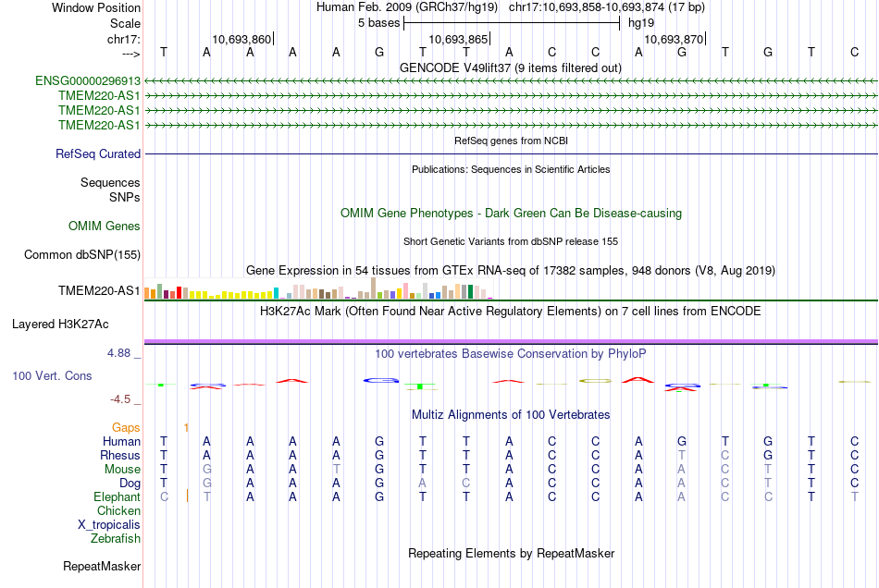The height and width of the screenshot is (588, 879).
Task: Open the OMIM Genes track label
Action: click(x=104, y=227)
